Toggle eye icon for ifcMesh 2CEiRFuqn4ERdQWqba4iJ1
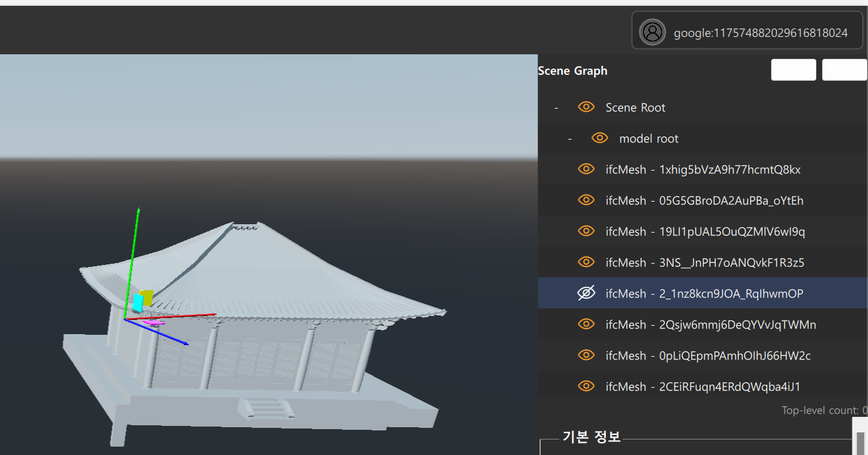The image size is (868, 455). [x=586, y=386]
